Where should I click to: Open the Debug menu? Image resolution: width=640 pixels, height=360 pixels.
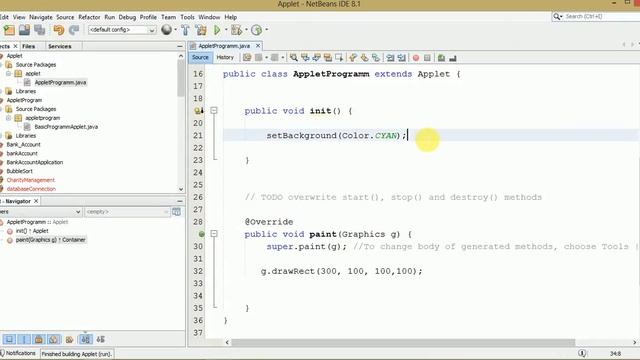click(x=127, y=17)
